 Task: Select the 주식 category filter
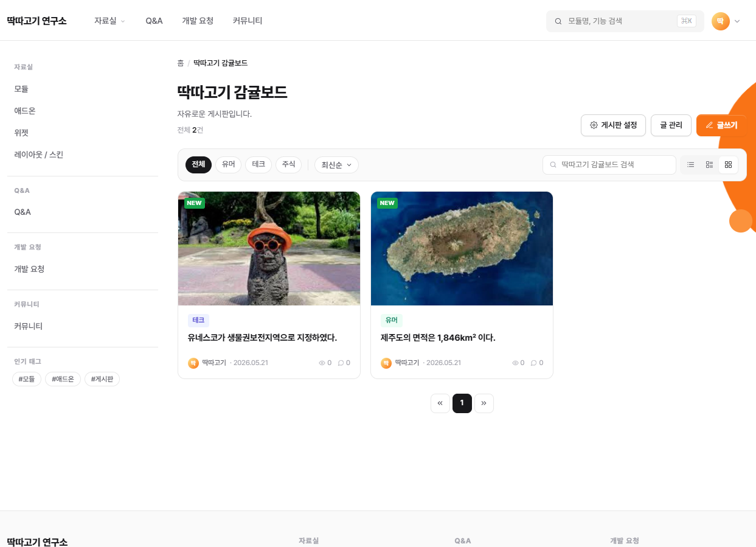pos(288,165)
